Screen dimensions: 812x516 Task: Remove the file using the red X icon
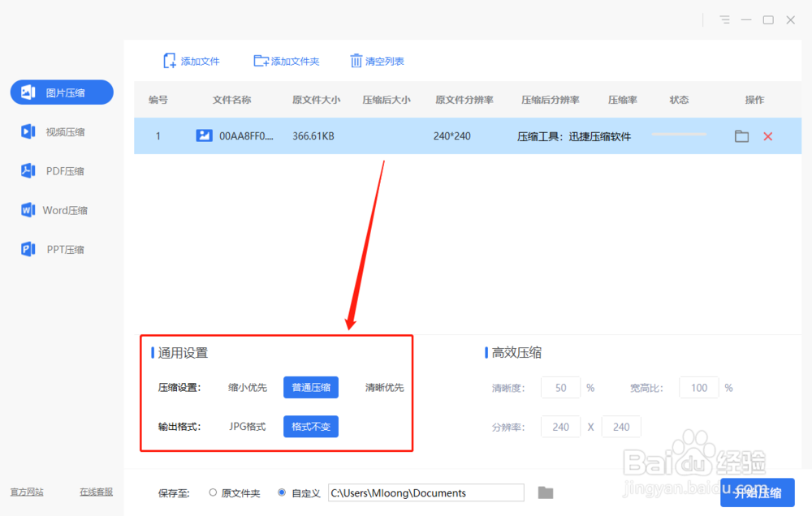767,136
